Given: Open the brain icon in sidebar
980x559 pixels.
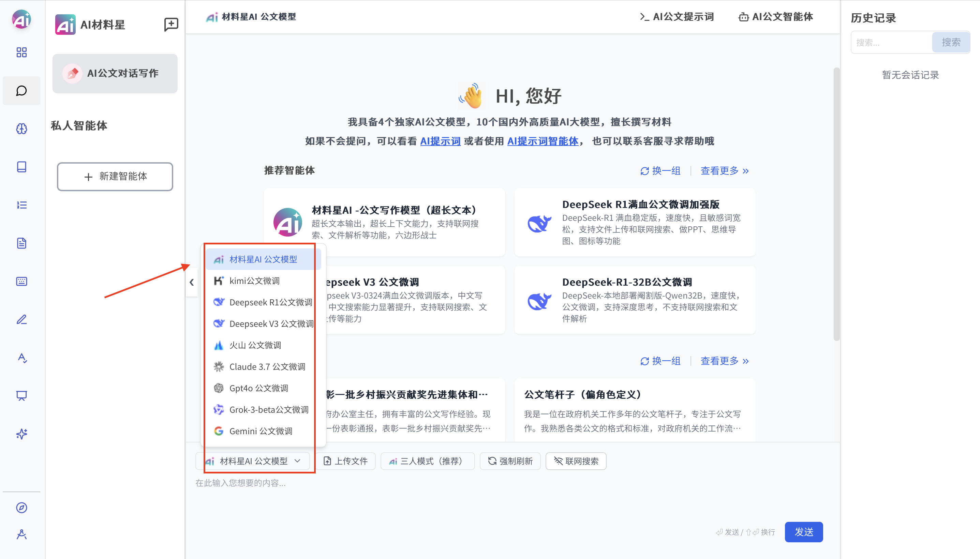Looking at the screenshot, I should (x=21, y=129).
